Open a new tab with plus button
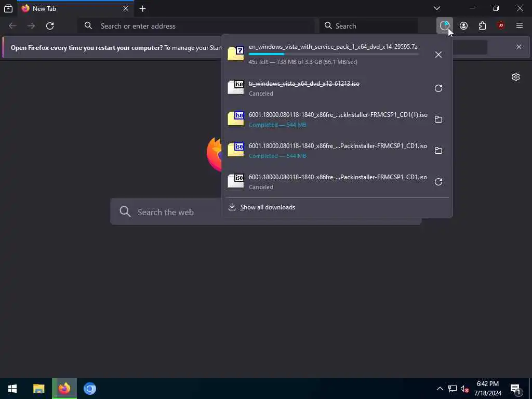The image size is (532, 399). tap(142, 8)
